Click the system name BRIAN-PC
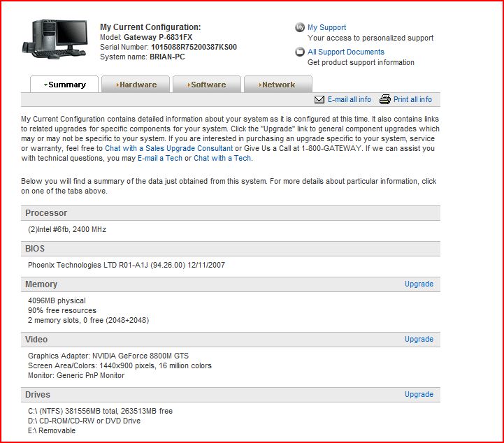 (167, 57)
